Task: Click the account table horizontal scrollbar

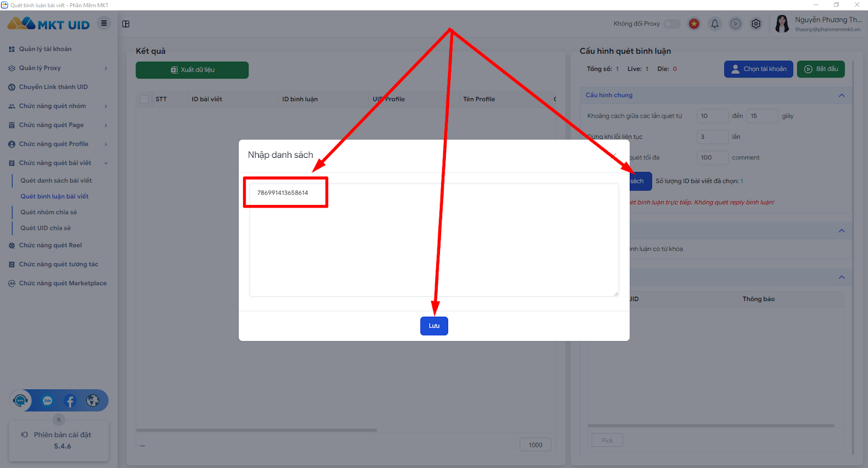Action: (711, 426)
